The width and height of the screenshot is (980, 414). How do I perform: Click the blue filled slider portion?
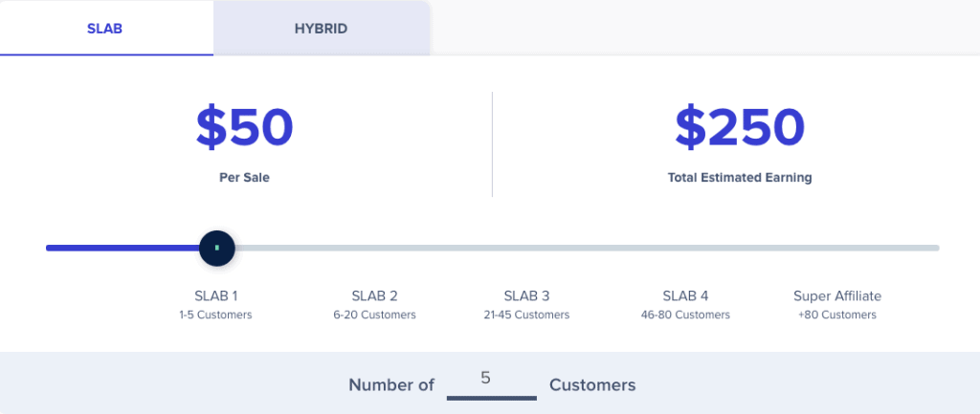tap(122, 248)
